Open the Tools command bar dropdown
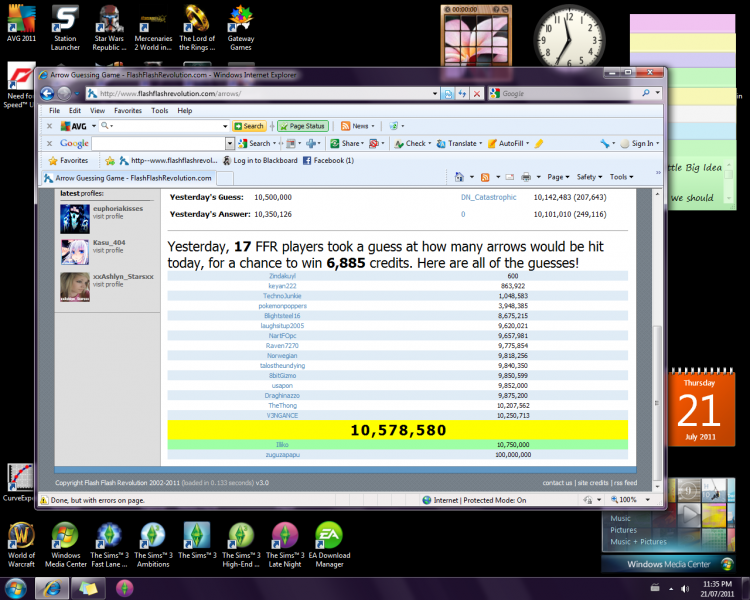Viewport: 750px width, 600px height. coord(621,177)
